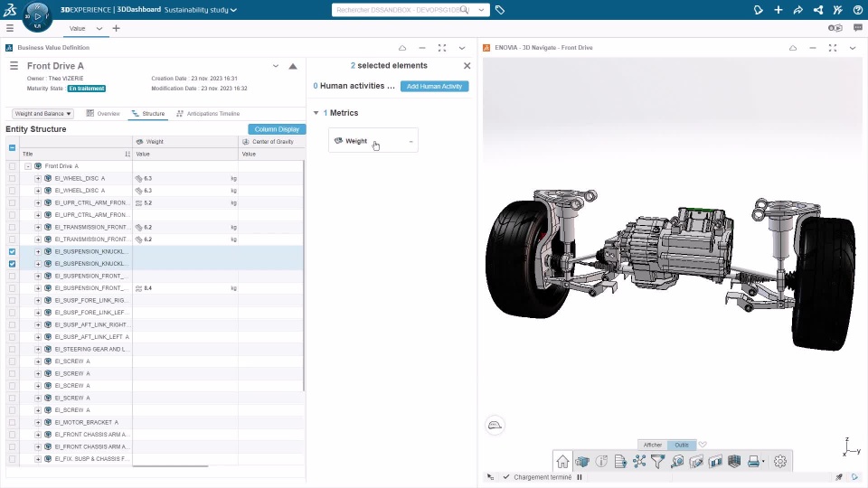Image resolution: width=868 pixels, height=488 pixels.
Task: Click the tag icon by search bar
Action: 500,10
